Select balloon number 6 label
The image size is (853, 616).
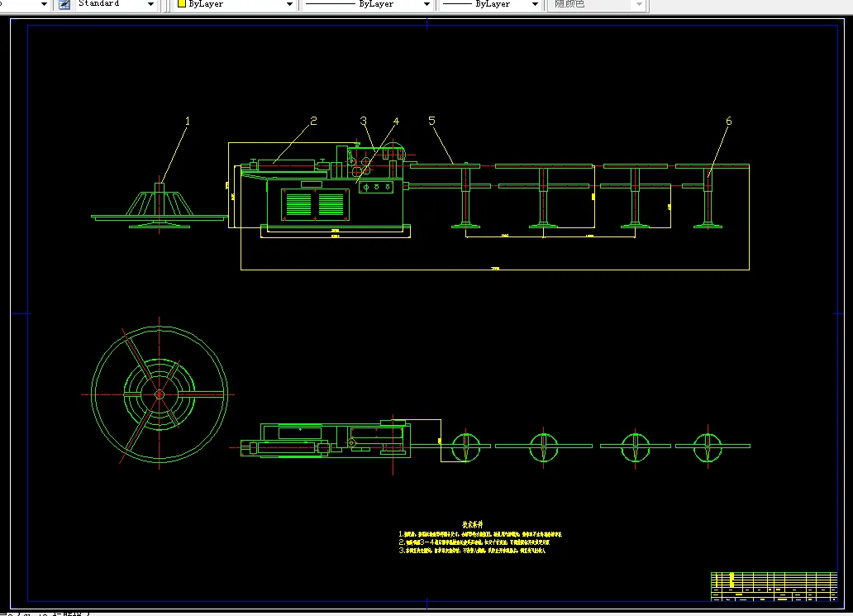coord(729,121)
